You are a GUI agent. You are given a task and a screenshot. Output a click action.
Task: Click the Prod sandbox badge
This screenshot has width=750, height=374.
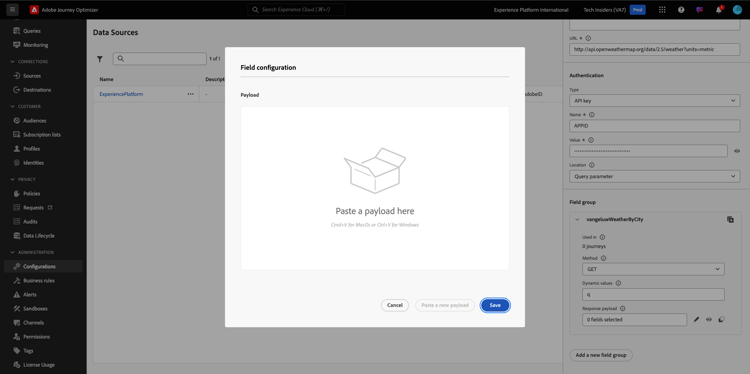click(638, 10)
